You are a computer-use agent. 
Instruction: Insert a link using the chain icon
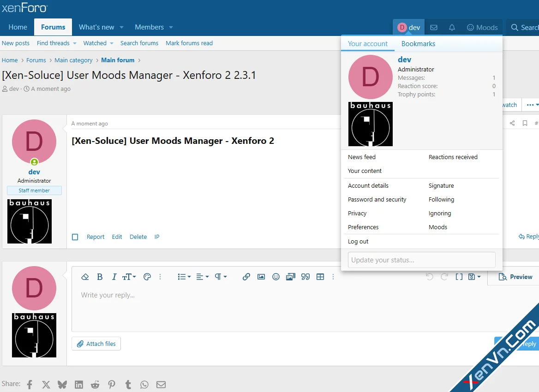(x=246, y=277)
